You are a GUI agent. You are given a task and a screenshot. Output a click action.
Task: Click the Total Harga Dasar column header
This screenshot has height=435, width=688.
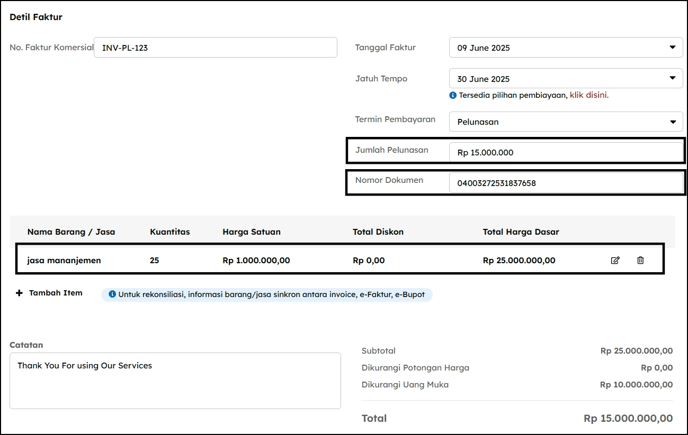pyautogui.click(x=521, y=232)
